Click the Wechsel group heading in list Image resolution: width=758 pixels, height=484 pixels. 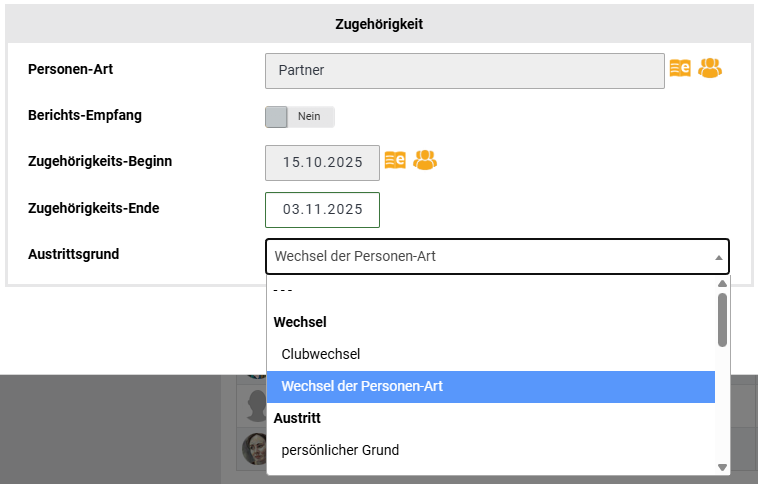tap(300, 322)
